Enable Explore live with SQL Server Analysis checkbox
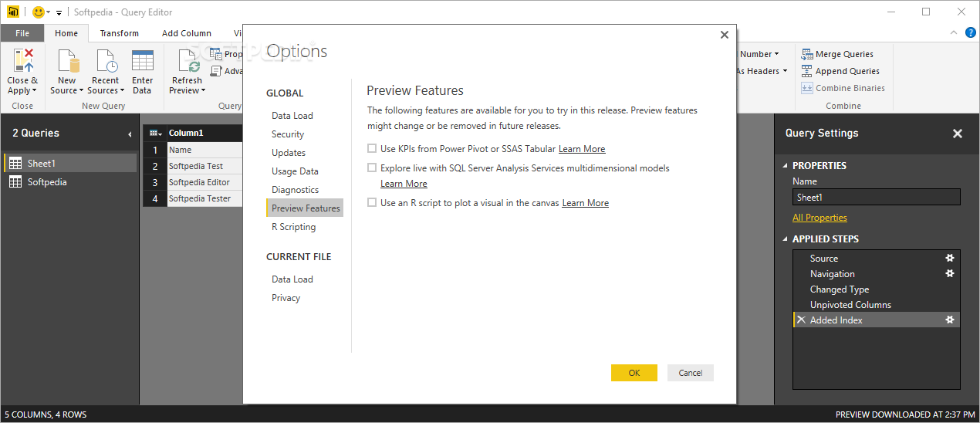Image resolution: width=980 pixels, height=423 pixels. click(x=372, y=168)
